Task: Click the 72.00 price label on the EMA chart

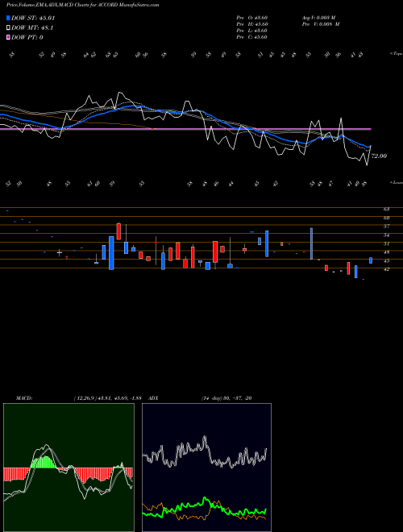Action: 379,156
